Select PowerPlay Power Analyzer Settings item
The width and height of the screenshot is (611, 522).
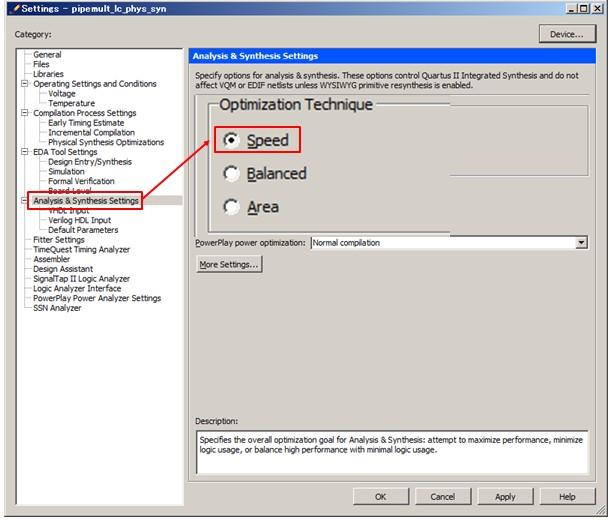[x=96, y=298]
